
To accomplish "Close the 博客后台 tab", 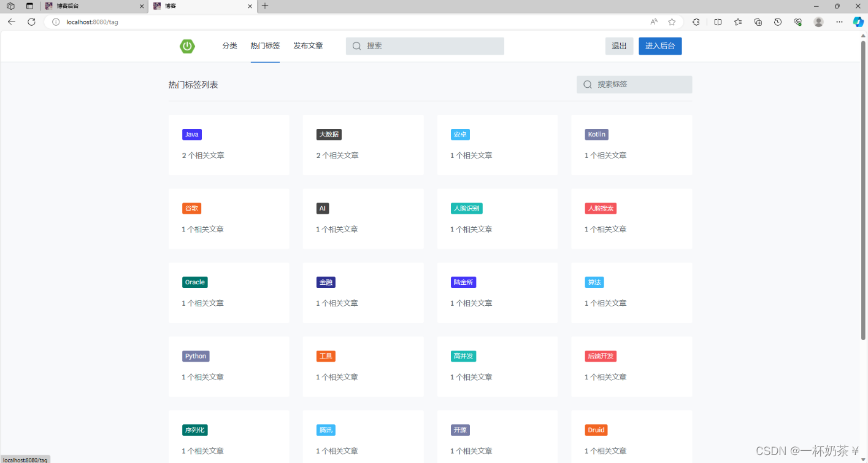I will (x=142, y=6).
